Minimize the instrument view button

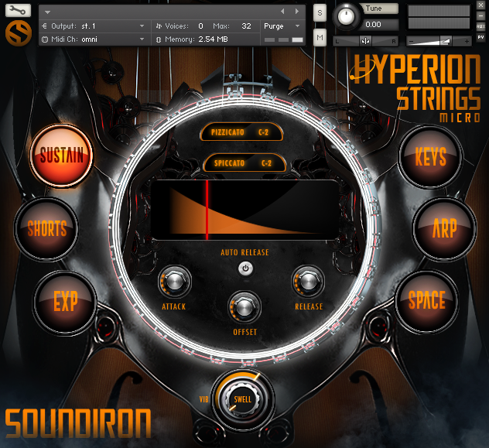(480, 16)
